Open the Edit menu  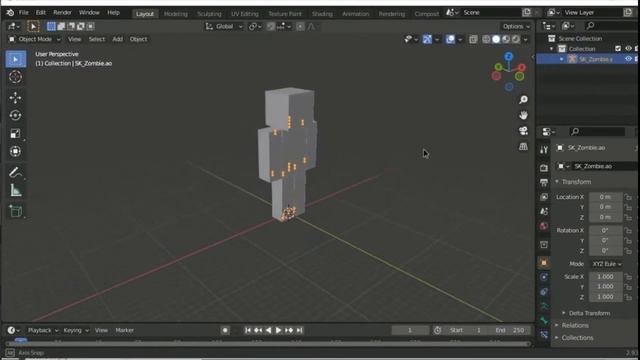tap(40, 13)
